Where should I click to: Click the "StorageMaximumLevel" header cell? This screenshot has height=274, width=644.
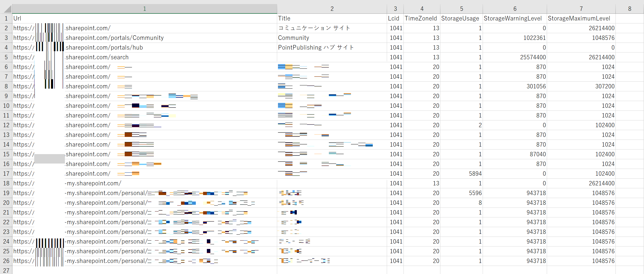pyautogui.click(x=581, y=18)
